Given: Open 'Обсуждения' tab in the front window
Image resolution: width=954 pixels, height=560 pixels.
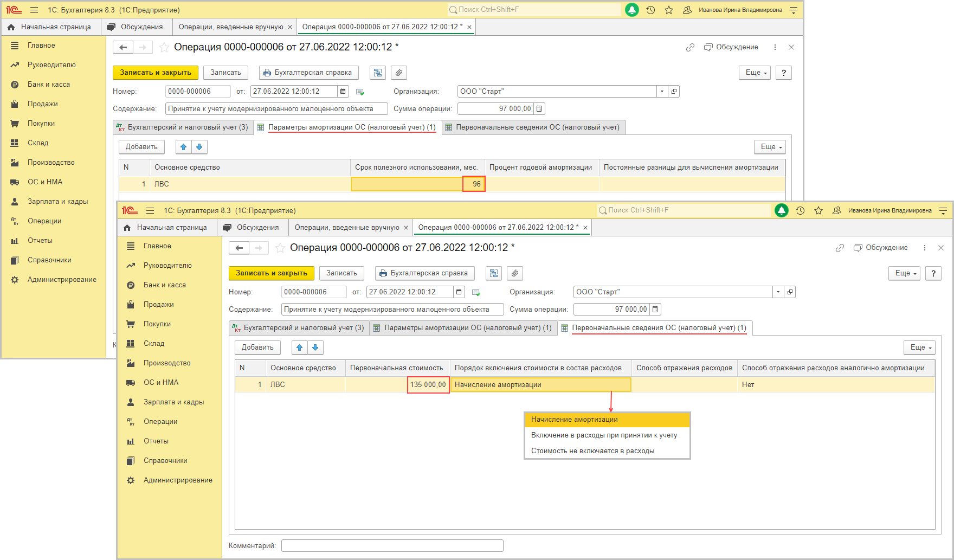Looking at the screenshot, I should 253,228.
